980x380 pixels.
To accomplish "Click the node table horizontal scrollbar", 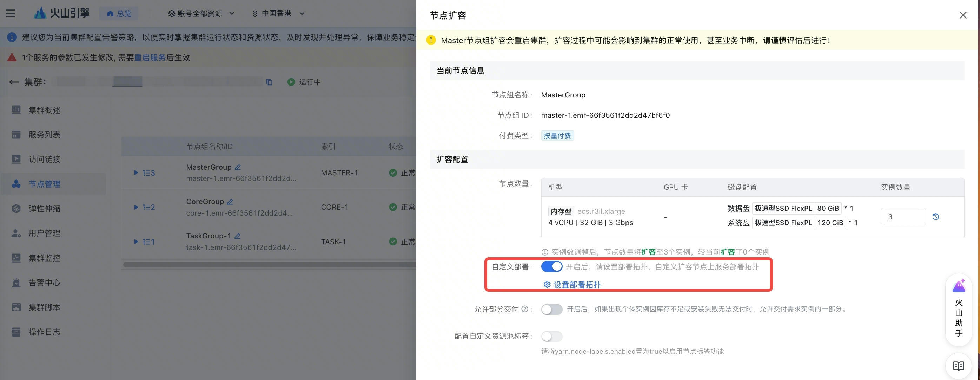I will tap(269, 264).
